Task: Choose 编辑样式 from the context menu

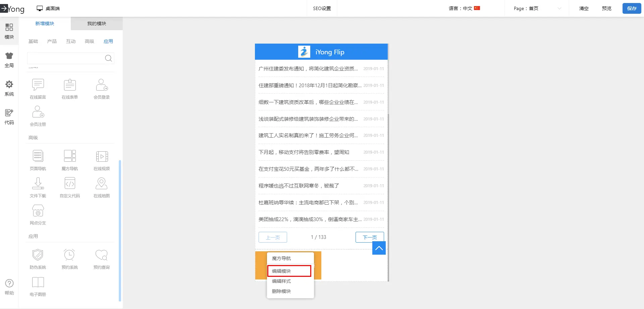Action: (x=281, y=281)
